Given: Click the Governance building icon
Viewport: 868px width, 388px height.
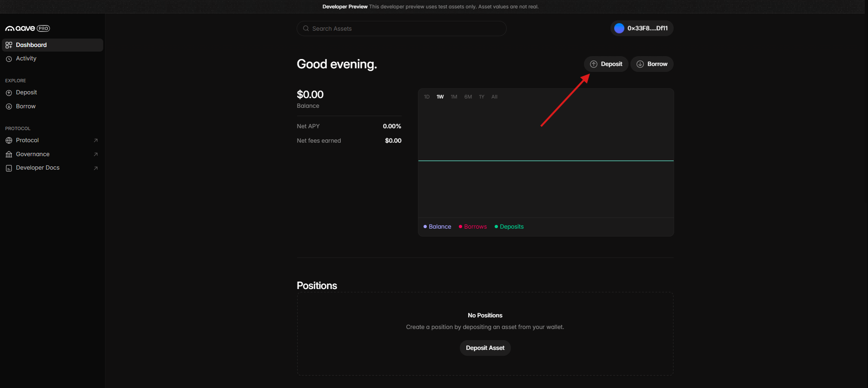Looking at the screenshot, I should pyautogui.click(x=9, y=154).
